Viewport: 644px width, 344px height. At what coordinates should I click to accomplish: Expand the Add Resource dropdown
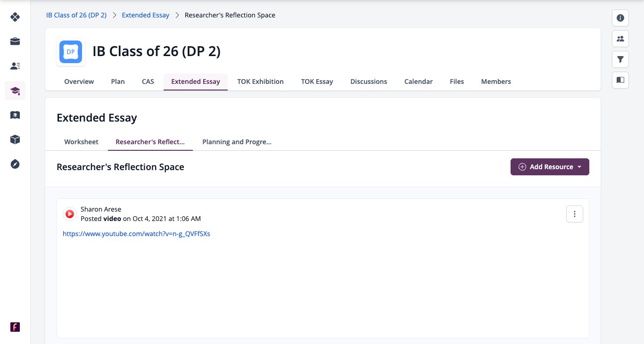550,167
